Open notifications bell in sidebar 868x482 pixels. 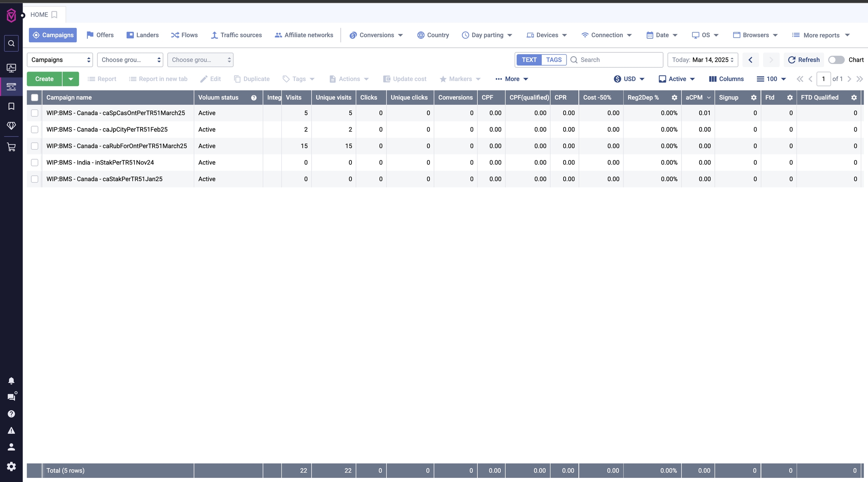click(11, 381)
